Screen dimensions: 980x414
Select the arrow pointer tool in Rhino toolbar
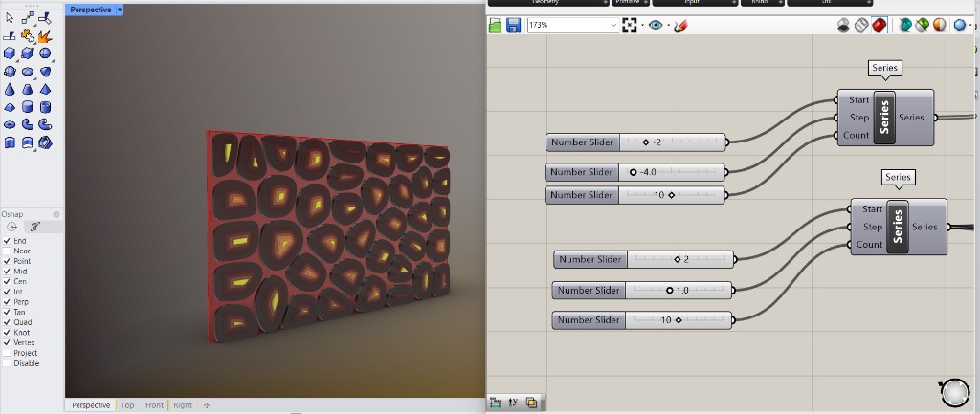(10, 19)
